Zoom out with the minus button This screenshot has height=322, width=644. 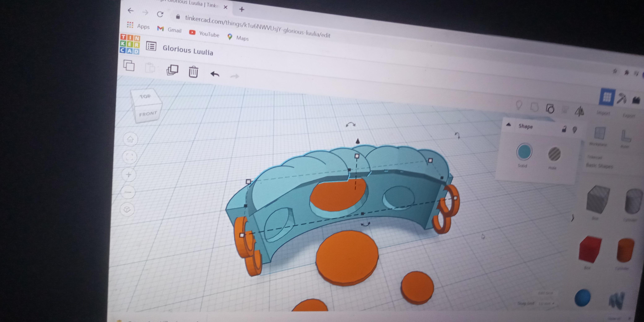(x=128, y=192)
